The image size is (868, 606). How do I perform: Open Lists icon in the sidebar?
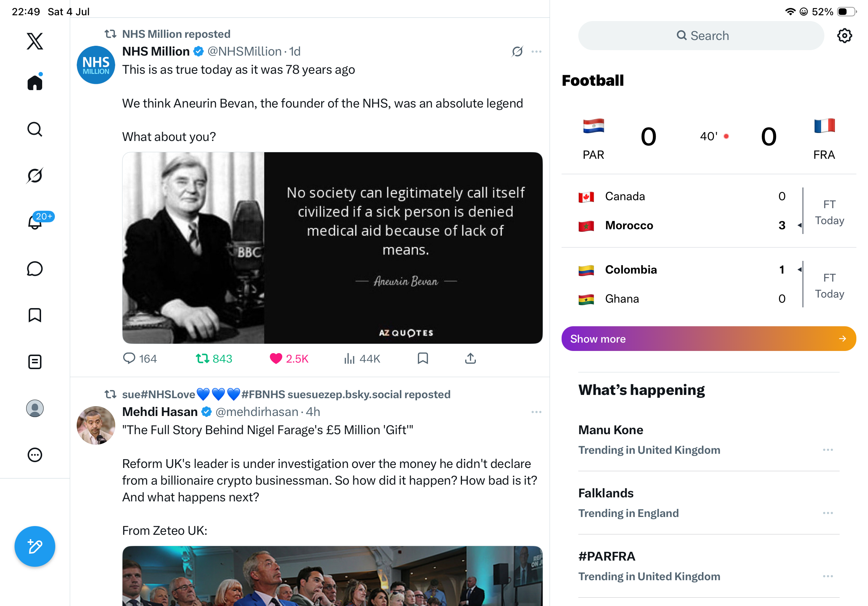(x=35, y=362)
